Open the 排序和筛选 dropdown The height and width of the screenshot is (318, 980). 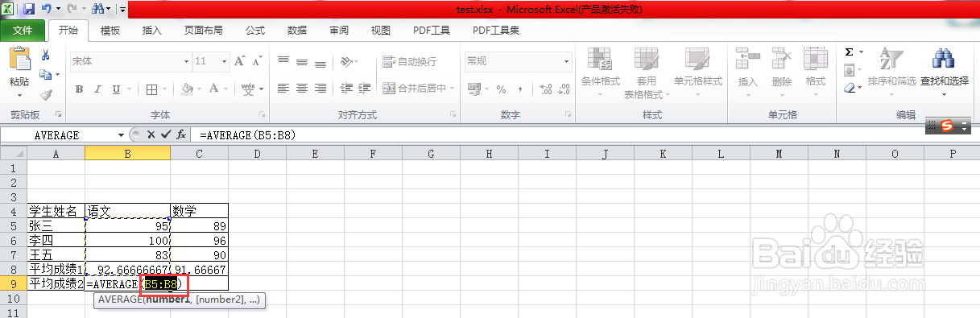pyautogui.click(x=891, y=72)
